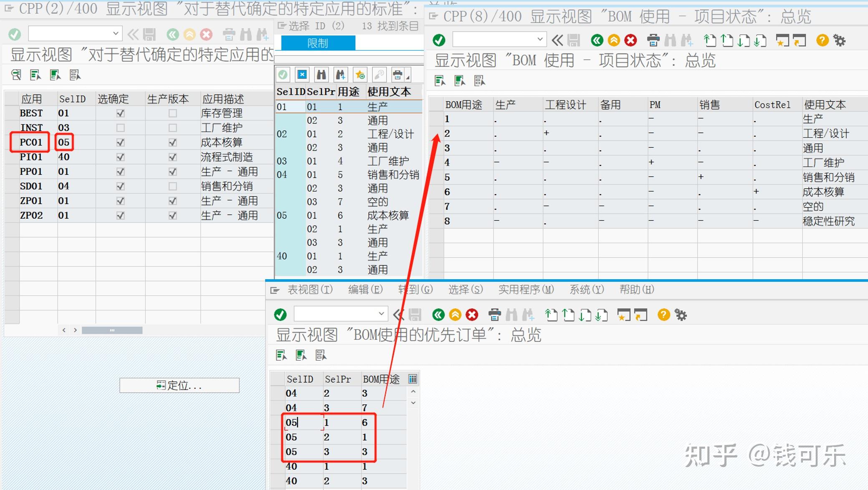
Task: Click the Print icon in the top-left toolbar
Action: 228,35
